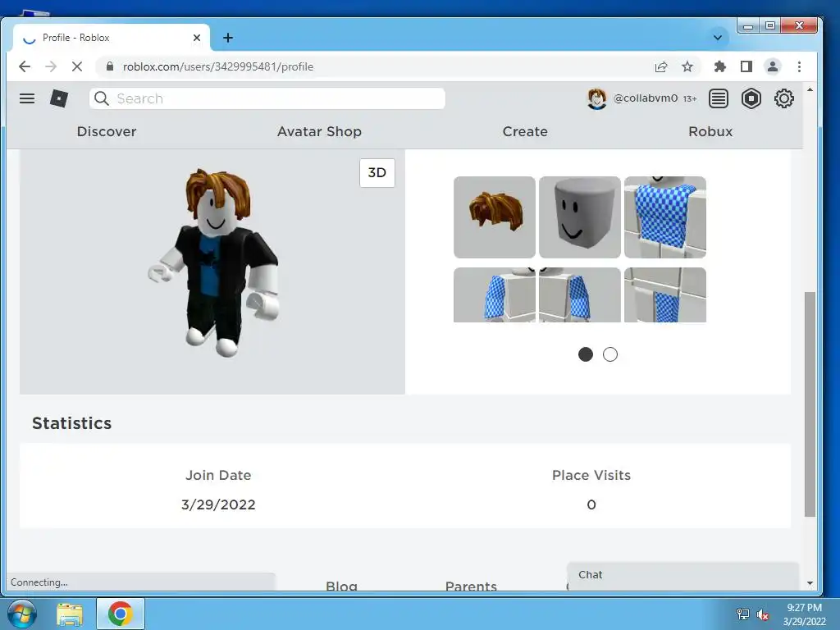Toggle the Chrome side panel icon
Screen dimensions: 840x630
pos(746,66)
